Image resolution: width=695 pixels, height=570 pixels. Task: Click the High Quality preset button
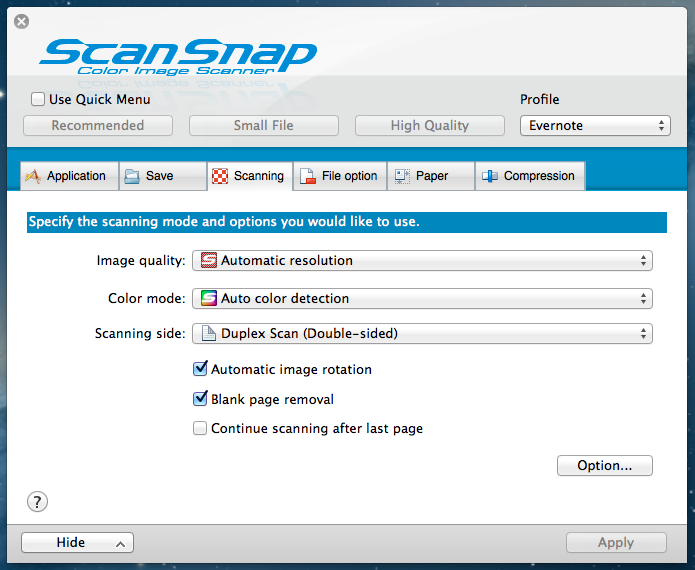(x=429, y=125)
